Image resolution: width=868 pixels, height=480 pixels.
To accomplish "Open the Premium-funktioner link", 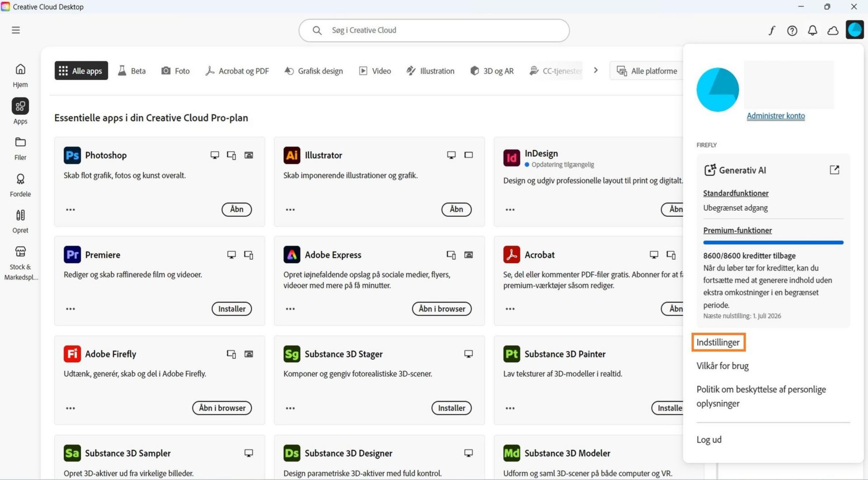I will tap(737, 230).
